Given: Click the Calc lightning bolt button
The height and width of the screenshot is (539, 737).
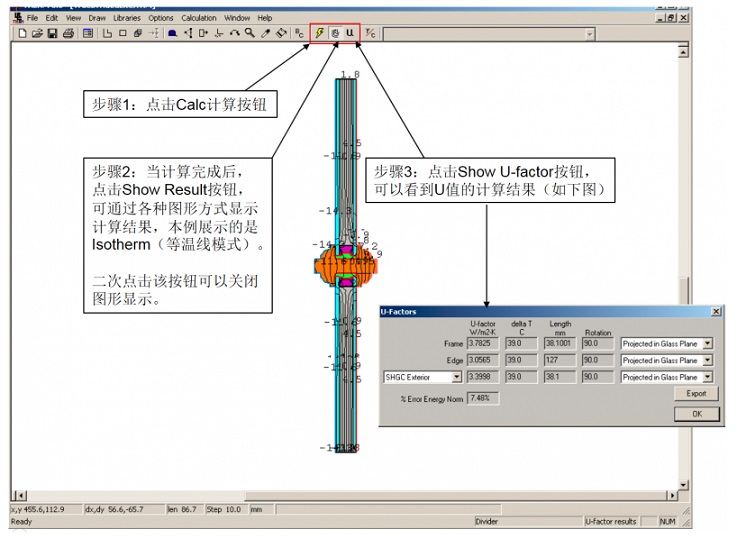Looking at the screenshot, I should tap(319, 33).
